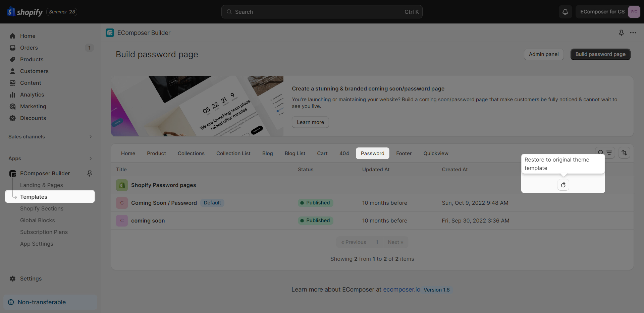Open the Quickview tab
This screenshot has width=644, height=313.
pos(436,153)
